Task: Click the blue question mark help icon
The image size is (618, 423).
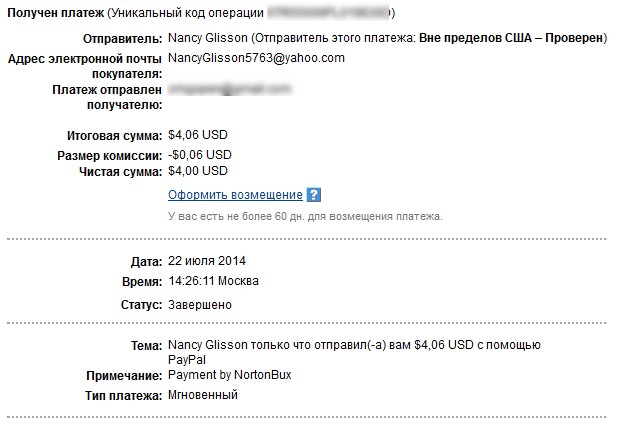Action: pos(314,195)
